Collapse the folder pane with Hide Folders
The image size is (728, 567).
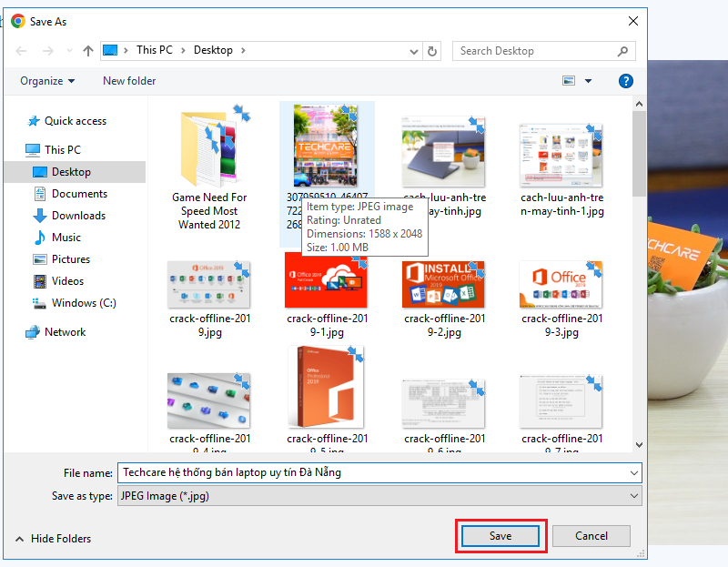click(53, 539)
